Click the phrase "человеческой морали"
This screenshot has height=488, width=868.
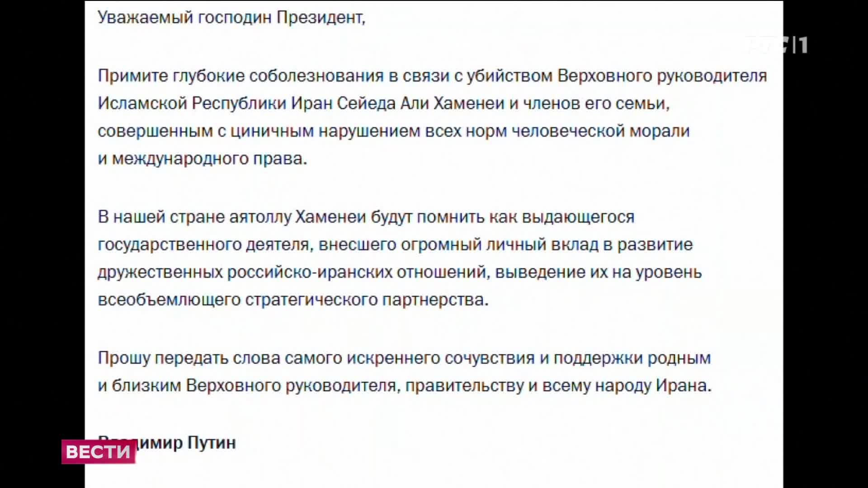click(x=600, y=131)
